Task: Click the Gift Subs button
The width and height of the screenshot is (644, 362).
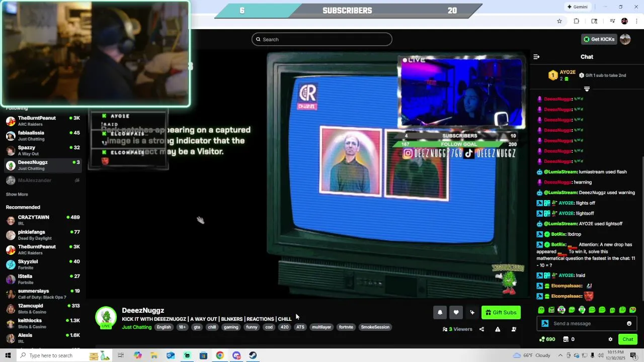Action: (x=501, y=312)
